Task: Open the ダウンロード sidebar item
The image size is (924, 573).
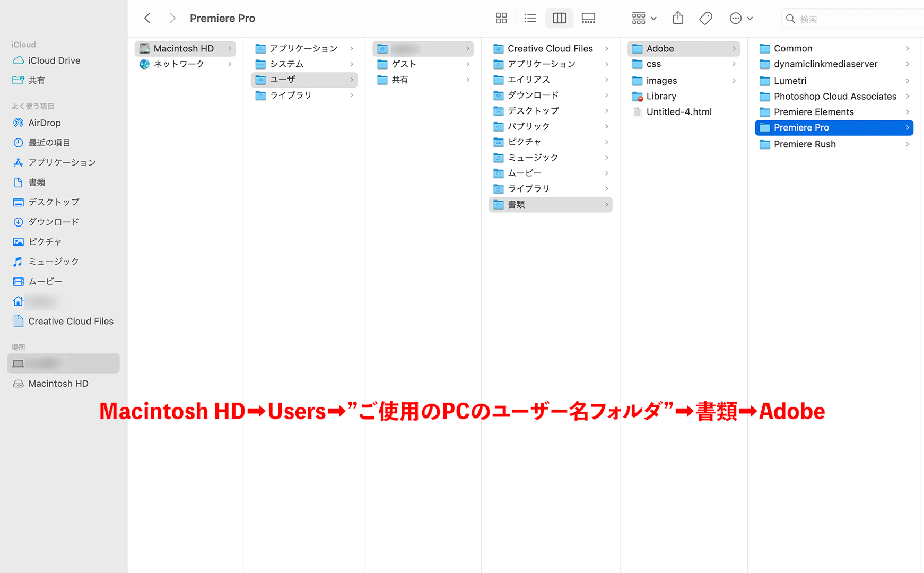Action: pyautogui.click(x=54, y=222)
